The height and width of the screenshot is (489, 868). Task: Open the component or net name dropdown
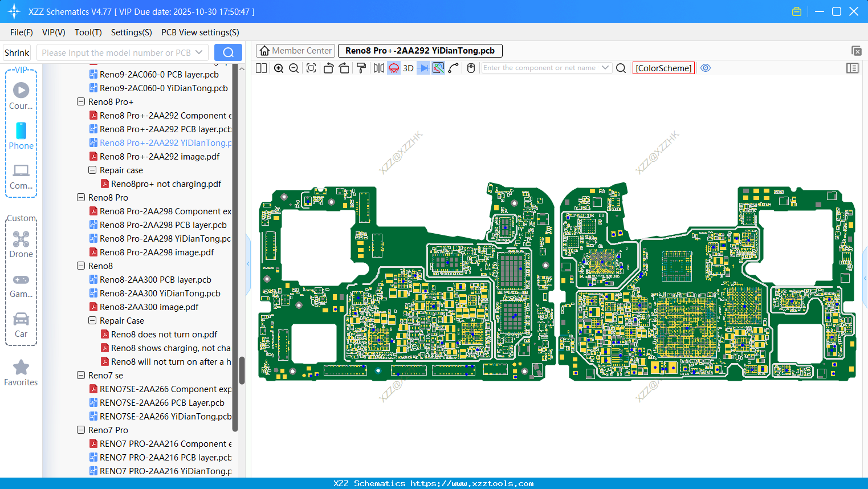tap(605, 68)
